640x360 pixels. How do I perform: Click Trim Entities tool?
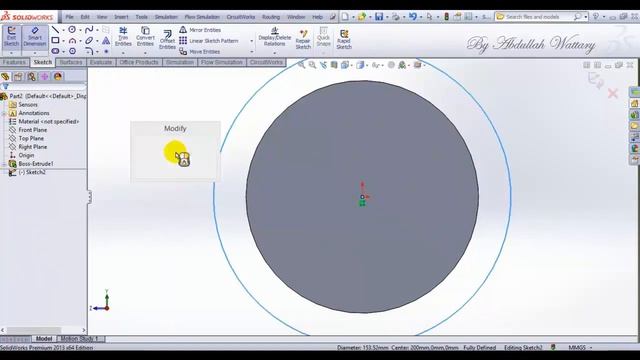[x=123, y=36]
